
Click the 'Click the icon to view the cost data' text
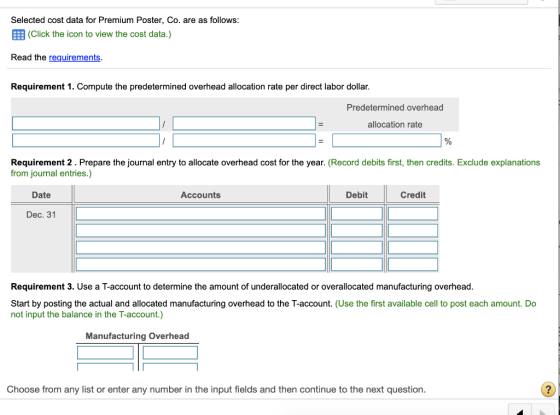point(100,34)
